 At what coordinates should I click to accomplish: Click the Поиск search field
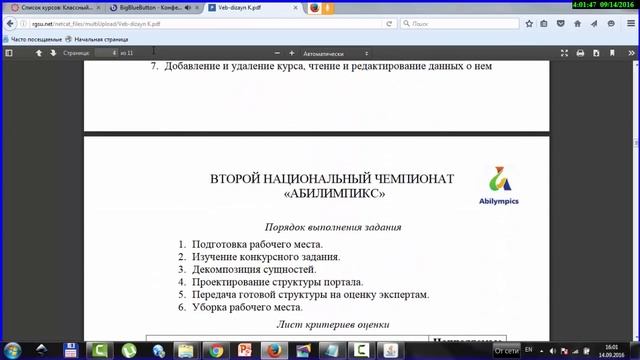click(x=460, y=24)
